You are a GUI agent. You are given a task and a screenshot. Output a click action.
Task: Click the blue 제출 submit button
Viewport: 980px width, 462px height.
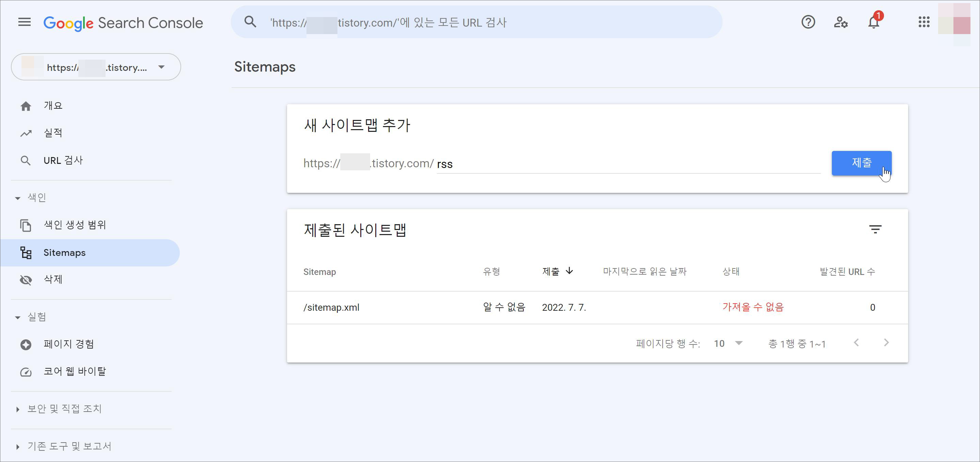tap(861, 163)
